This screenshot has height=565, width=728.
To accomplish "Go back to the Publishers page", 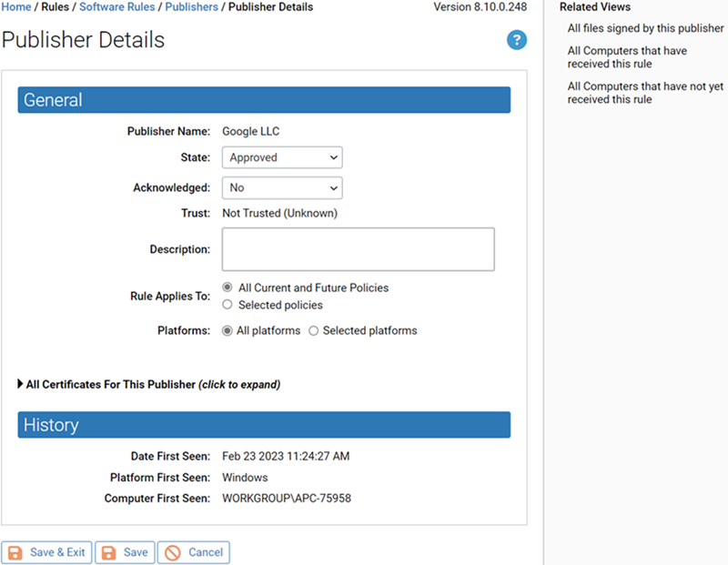I will pos(191,6).
